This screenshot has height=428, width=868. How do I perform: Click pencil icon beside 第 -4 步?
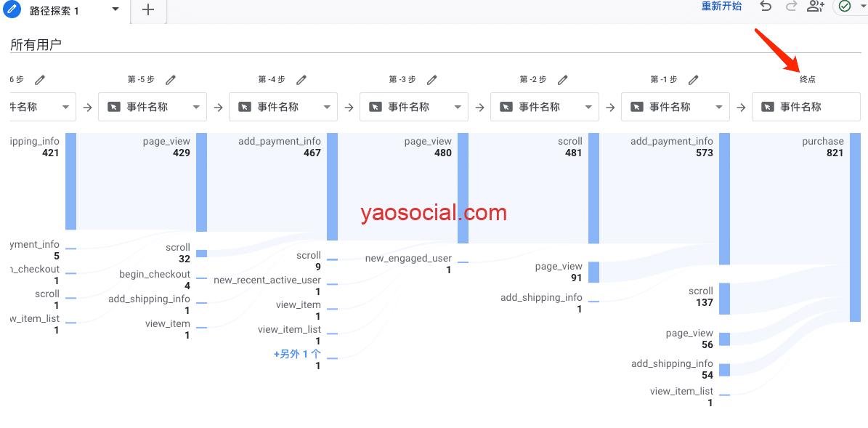click(301, 80)
